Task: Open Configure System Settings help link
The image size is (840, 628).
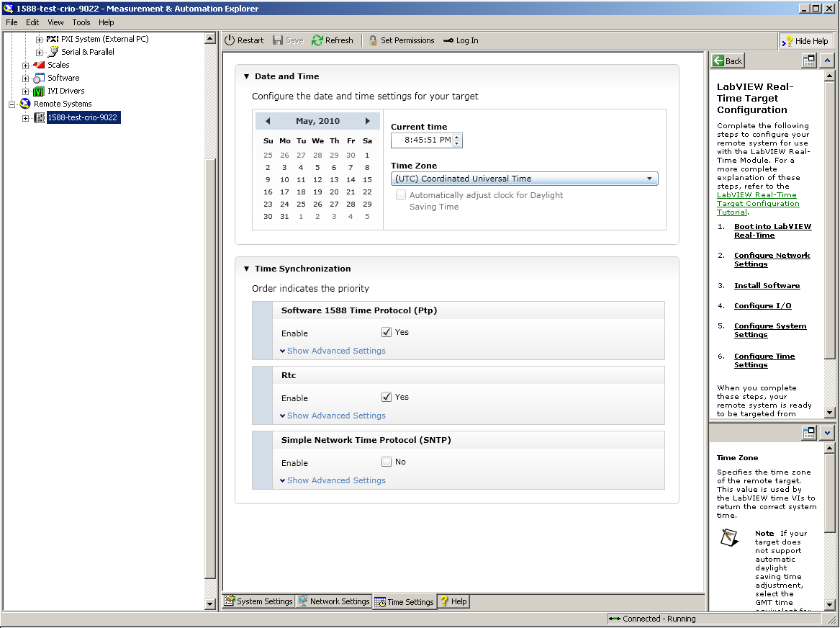Action: [x=770, y=330]
